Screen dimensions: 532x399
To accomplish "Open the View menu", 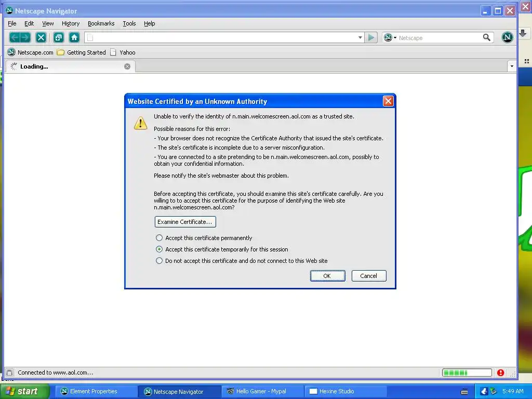I will click(48, 23).
